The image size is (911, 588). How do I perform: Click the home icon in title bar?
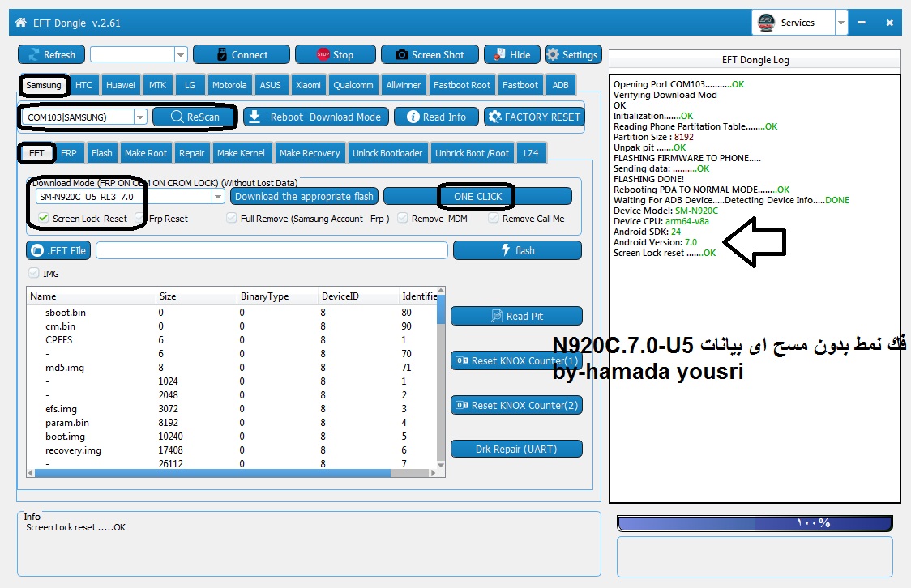tap(21, 23)
